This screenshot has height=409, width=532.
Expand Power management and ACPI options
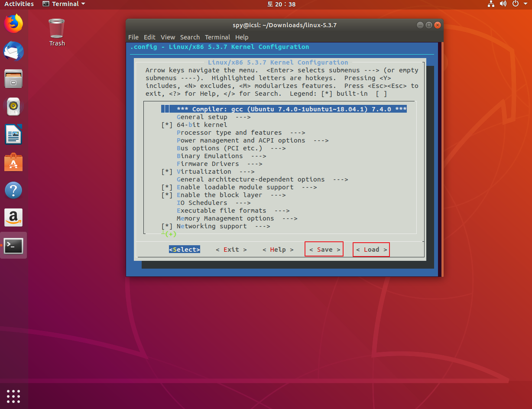[x=253, y=140]
